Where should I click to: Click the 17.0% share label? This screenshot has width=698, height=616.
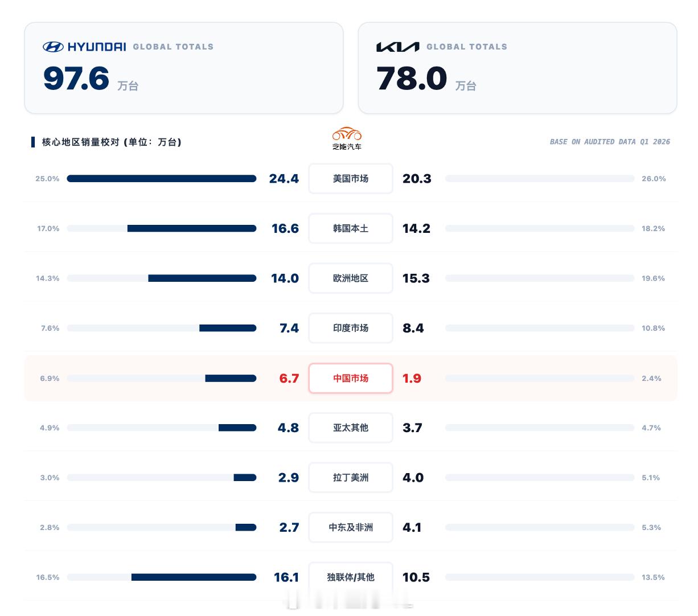48,228
